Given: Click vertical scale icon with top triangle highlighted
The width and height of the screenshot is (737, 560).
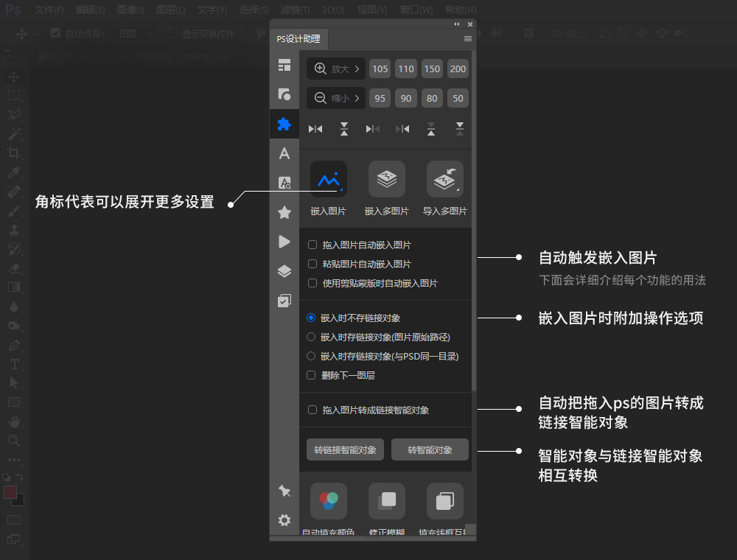Looking at the screenshot, I should 460,129.
